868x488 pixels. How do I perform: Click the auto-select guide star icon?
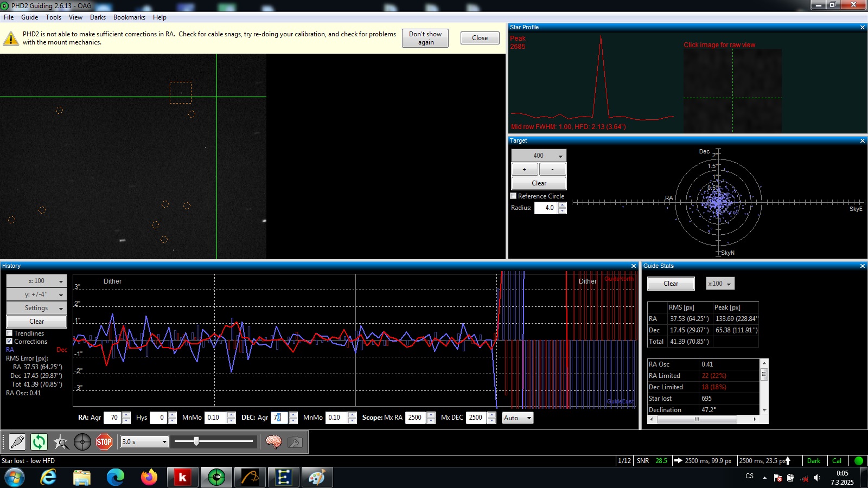(61, 442)
